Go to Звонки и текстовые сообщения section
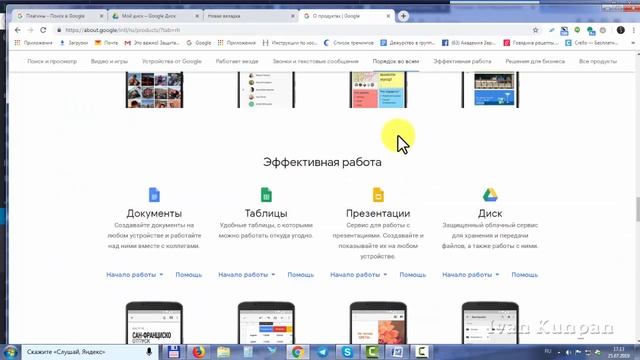640x360 pixels. [316, 61]
